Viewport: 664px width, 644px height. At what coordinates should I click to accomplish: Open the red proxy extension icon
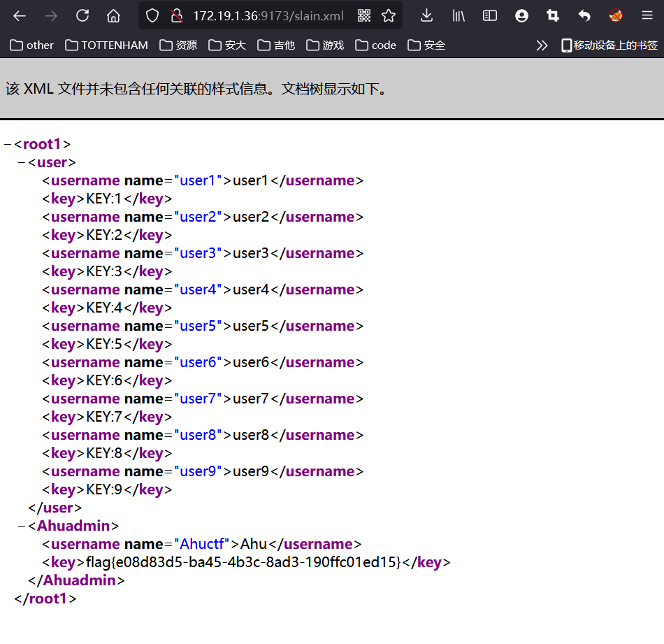tap(616, 16)
